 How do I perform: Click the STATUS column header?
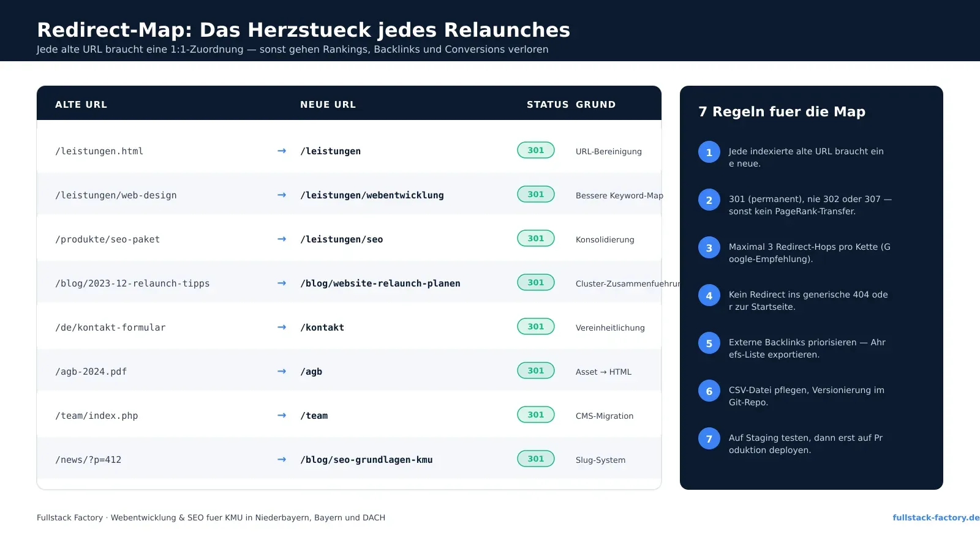(x=548, y=105)
